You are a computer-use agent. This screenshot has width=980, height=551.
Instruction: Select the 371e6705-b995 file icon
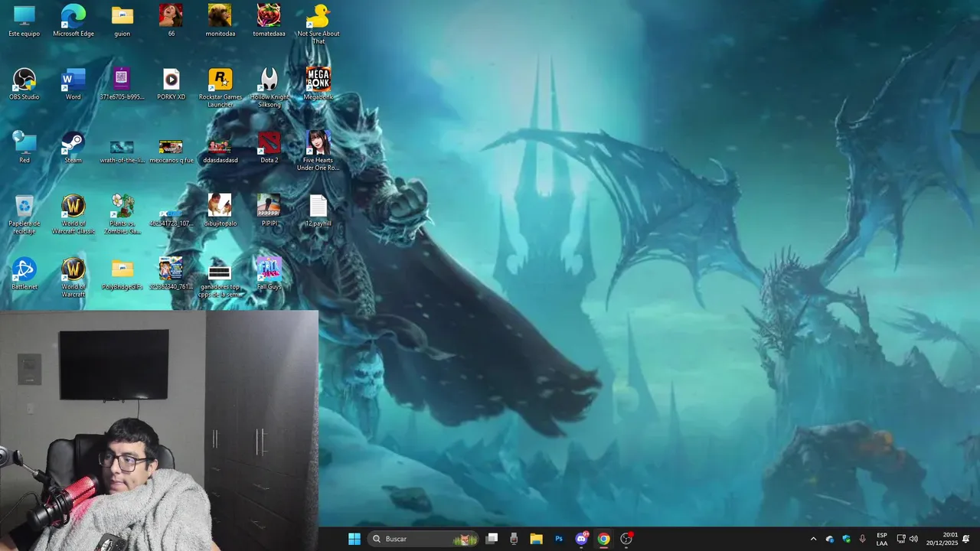122,84
